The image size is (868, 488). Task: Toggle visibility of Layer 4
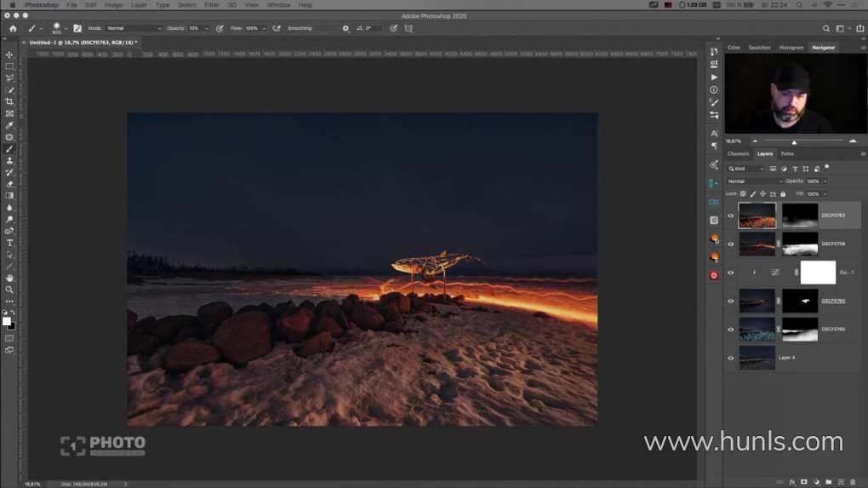point(730,358)
